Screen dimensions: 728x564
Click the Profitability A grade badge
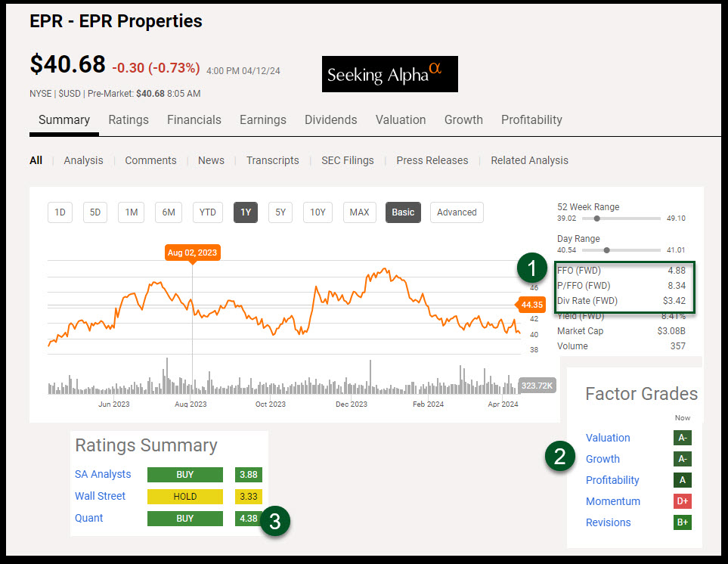pos(682,480)
